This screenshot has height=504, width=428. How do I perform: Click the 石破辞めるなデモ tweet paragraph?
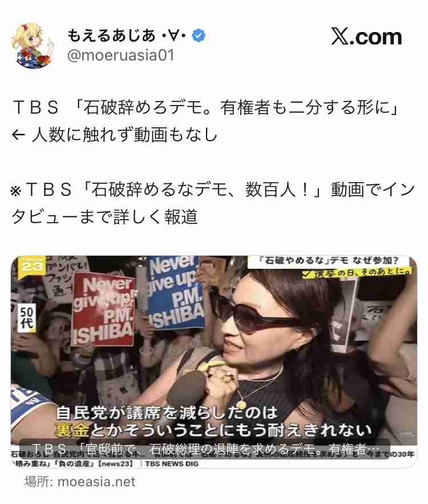(213, 203)
